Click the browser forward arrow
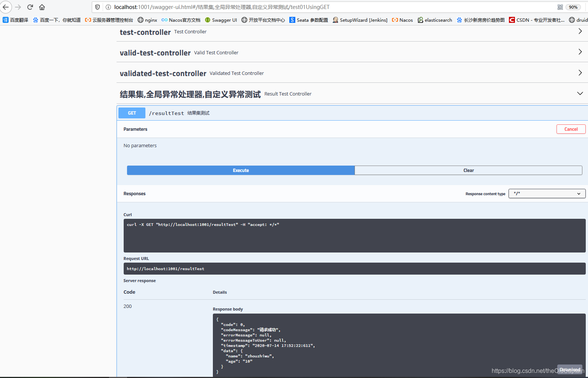588x378 pixels. (x=18, y=7)
